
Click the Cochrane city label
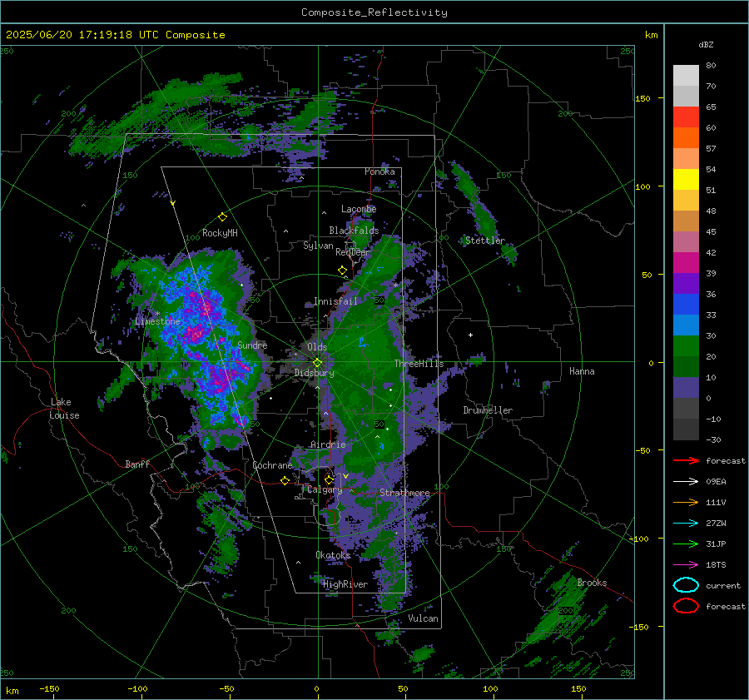click(x=272, y=465)
